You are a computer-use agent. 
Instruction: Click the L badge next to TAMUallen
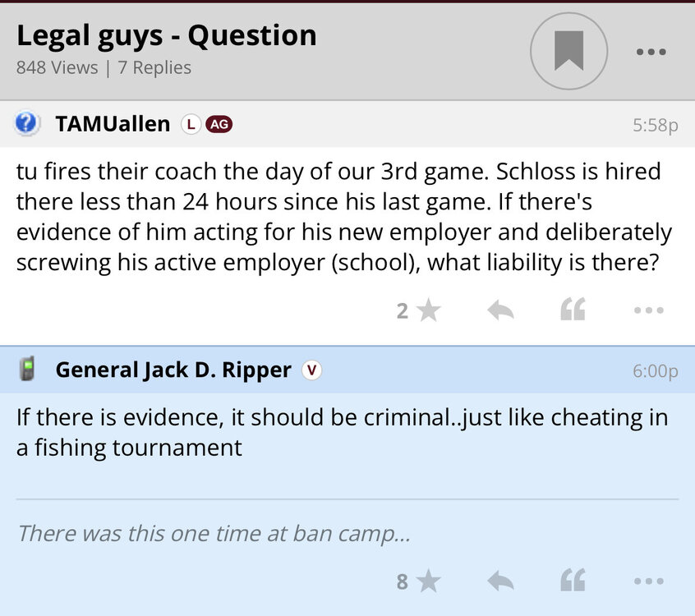191,125
